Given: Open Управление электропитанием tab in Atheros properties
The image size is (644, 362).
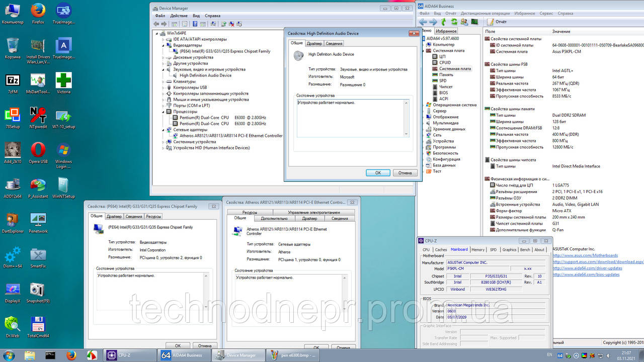Looking at the screenshot, I should point(314,212).
